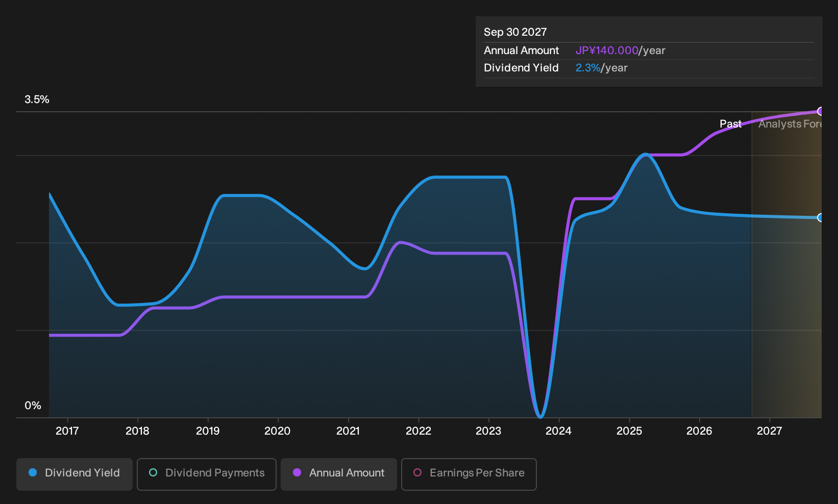Click the 2025 x-axis label
The image size is (838, 504).
[629, 431]
